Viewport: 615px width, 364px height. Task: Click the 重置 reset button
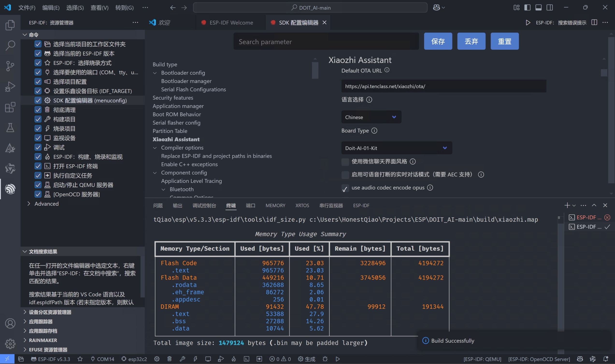click(x=504, y=41)
